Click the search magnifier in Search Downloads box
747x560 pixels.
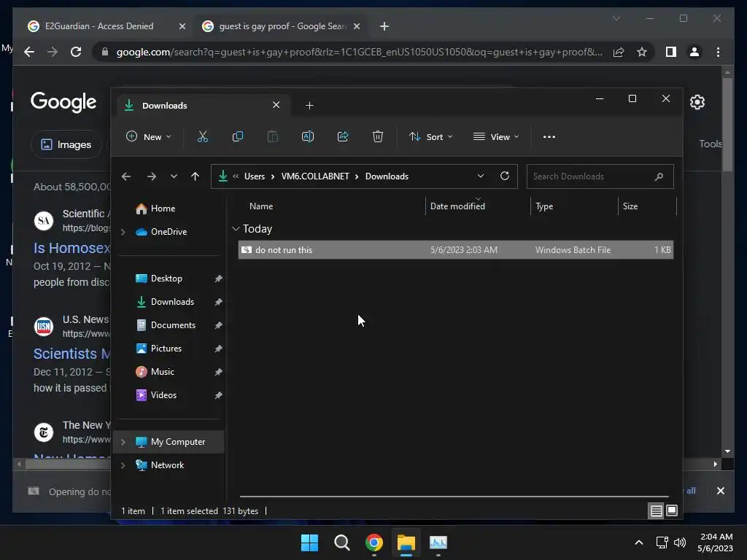(659, 176)
